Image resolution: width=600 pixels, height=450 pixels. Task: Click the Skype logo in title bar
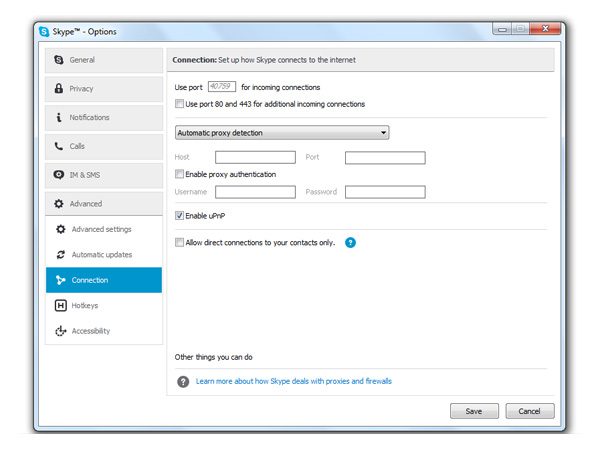click(44, 31)
